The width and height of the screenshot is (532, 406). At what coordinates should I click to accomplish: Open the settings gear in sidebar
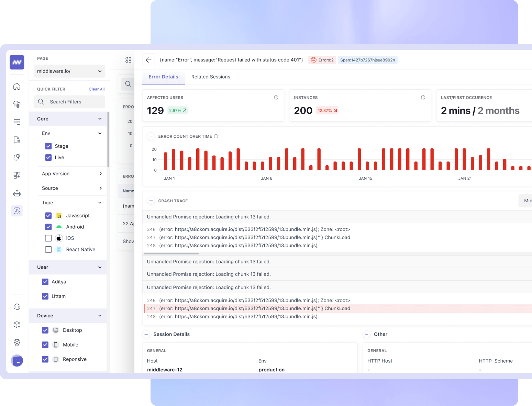17,342
